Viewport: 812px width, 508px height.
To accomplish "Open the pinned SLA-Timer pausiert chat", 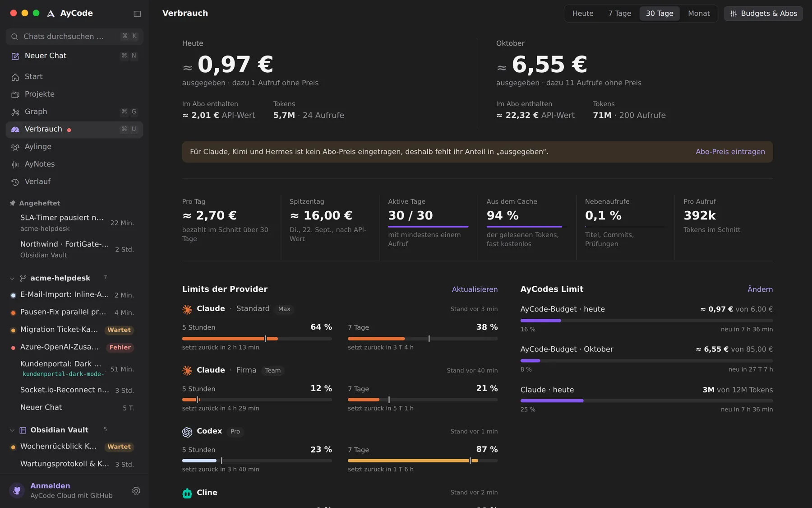I will pos(74,223).
